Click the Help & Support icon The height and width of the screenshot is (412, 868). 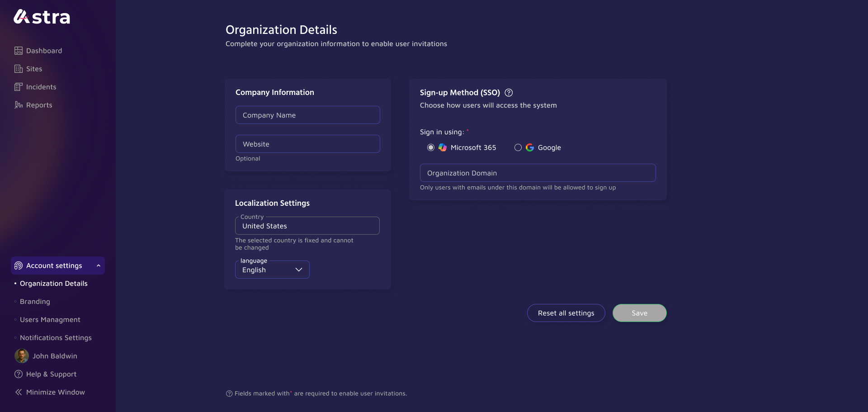[x=19, y=374]
